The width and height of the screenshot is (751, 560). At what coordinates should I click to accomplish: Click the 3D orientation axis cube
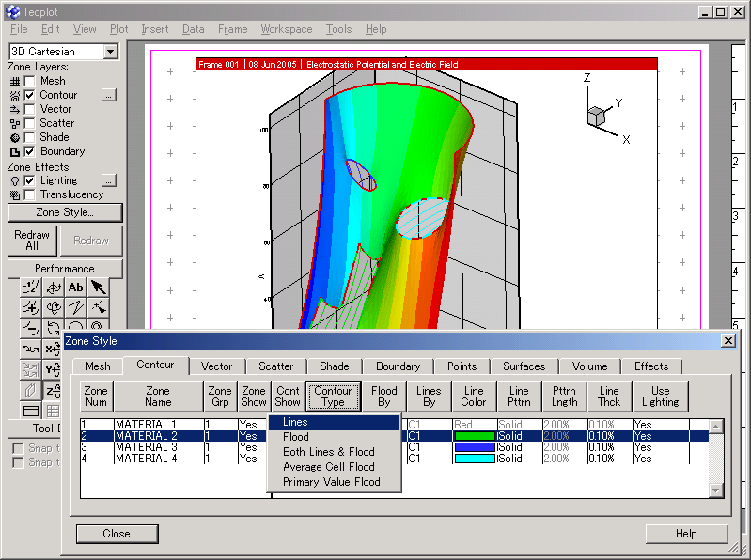[596, 117]
